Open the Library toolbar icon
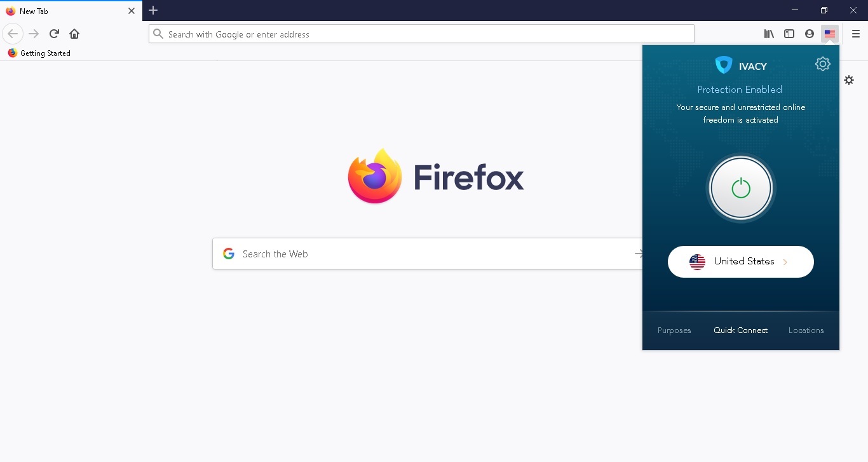Image resolution: width=868 pixels, height=462 pixels. 769,34
